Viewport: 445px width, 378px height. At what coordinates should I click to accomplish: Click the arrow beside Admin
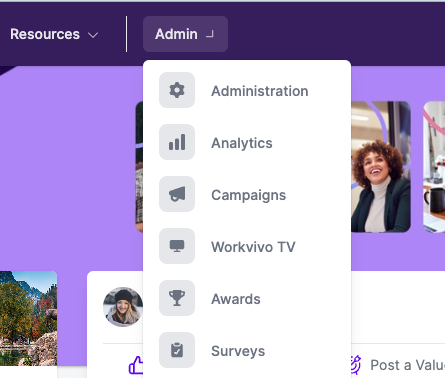(x=210, y=34)
